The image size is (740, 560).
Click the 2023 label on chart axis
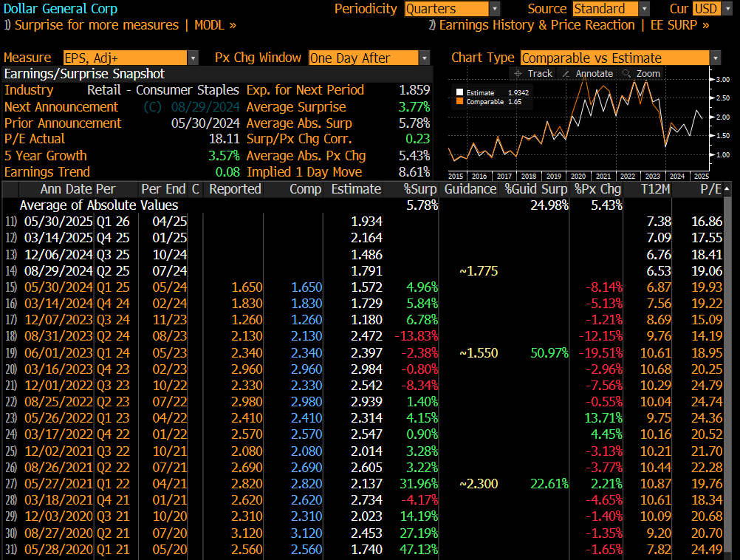652,176
